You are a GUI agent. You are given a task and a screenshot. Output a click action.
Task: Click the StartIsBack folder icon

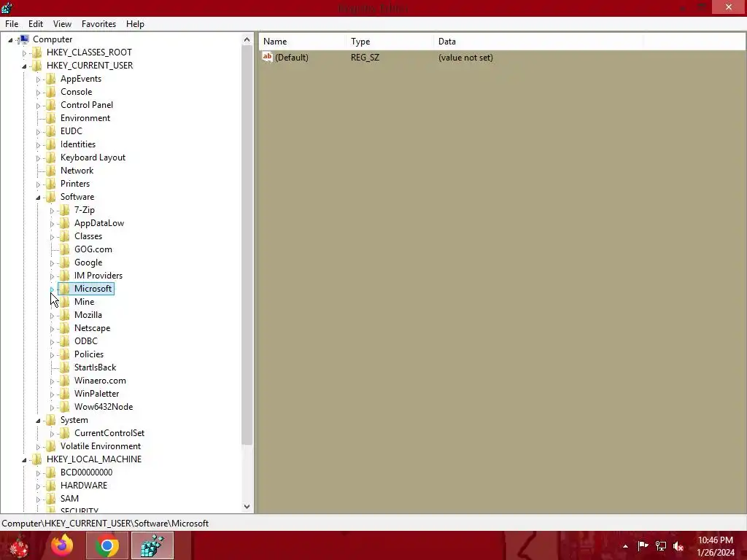(64, 367)
